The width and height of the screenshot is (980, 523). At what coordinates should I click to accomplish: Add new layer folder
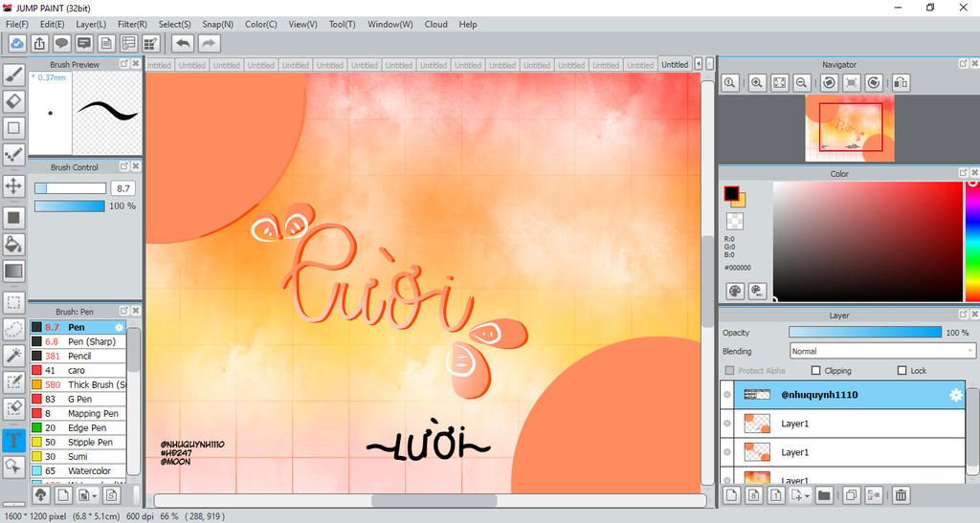pos(824,495)
